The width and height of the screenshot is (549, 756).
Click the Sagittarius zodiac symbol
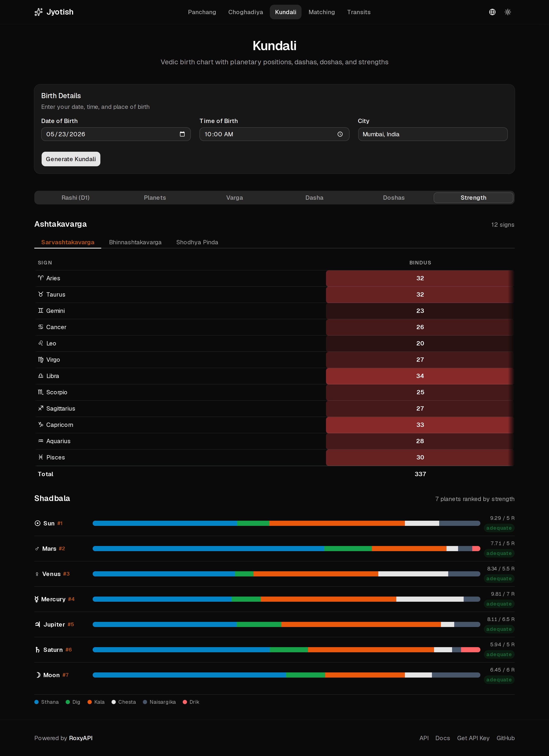[x=41, y=408]
